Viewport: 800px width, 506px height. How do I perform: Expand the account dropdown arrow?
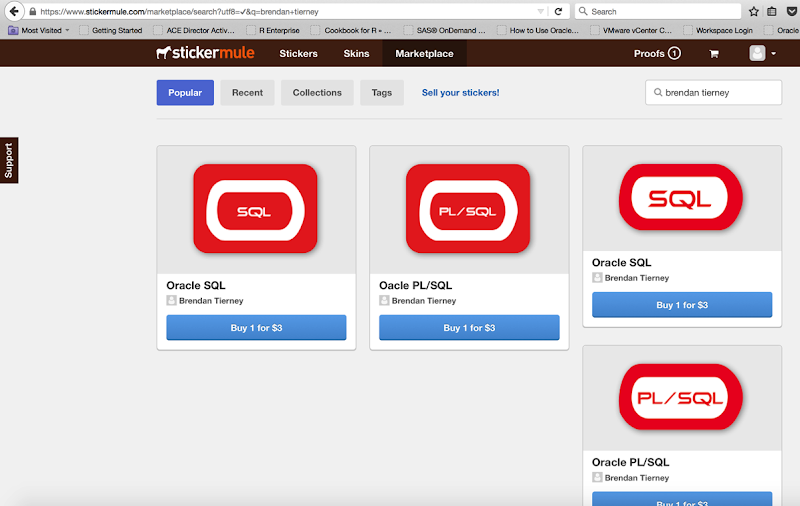(773, 54)
